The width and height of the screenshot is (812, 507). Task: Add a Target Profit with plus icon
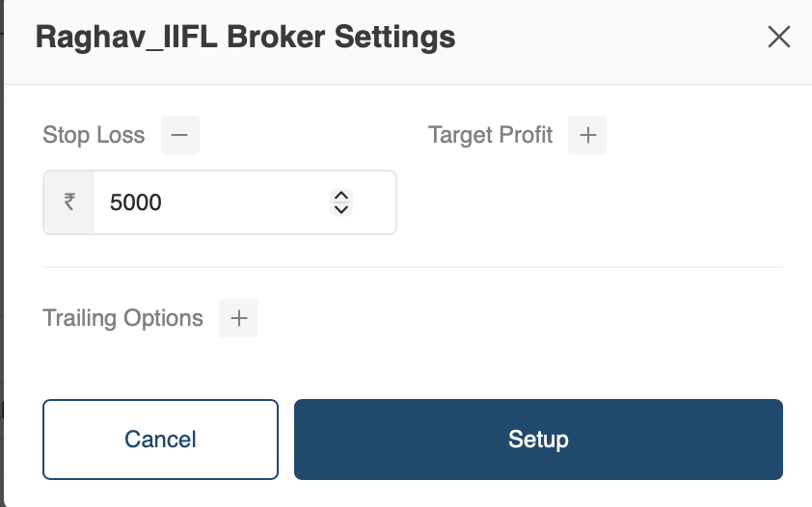tap(587, 135)
